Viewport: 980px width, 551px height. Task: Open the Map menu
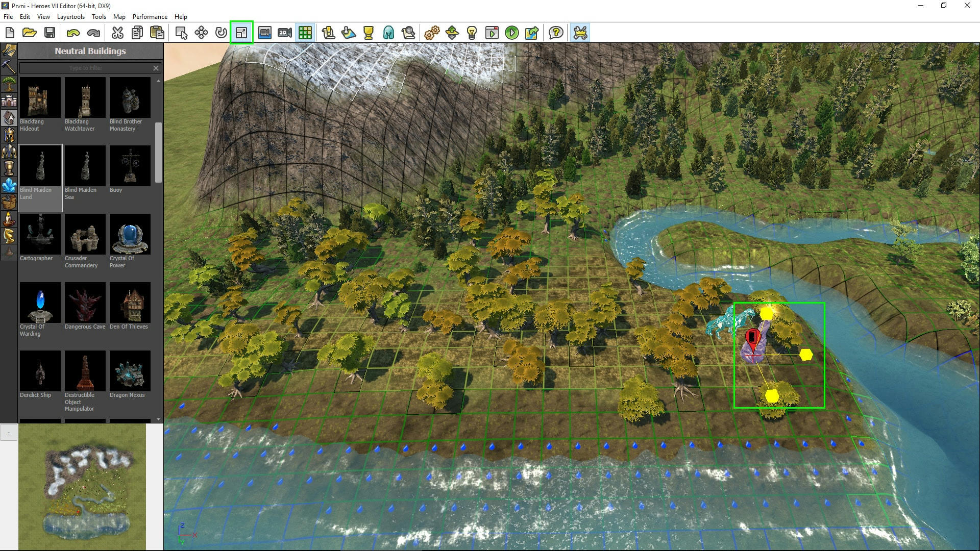coord(119,17)
